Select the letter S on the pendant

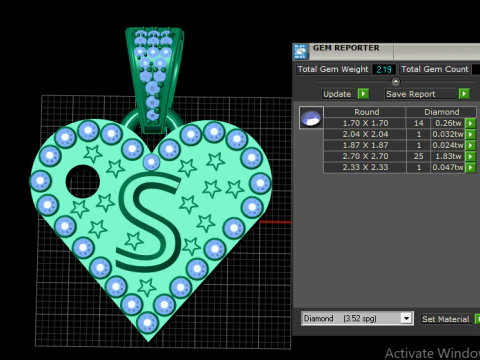coord(149,222)
